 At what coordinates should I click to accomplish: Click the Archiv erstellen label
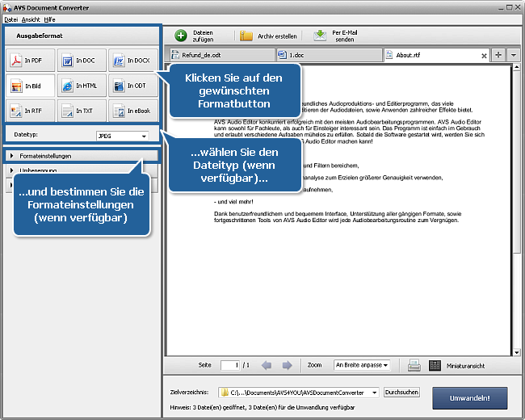click(277, 36)
